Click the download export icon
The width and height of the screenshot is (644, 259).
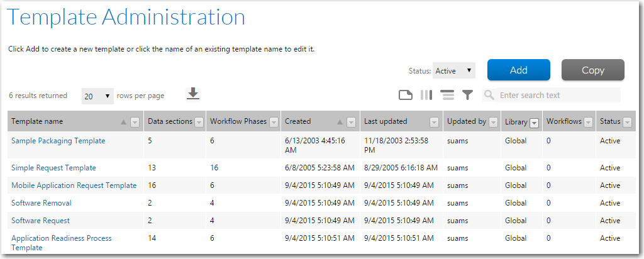tap(193, 94)
